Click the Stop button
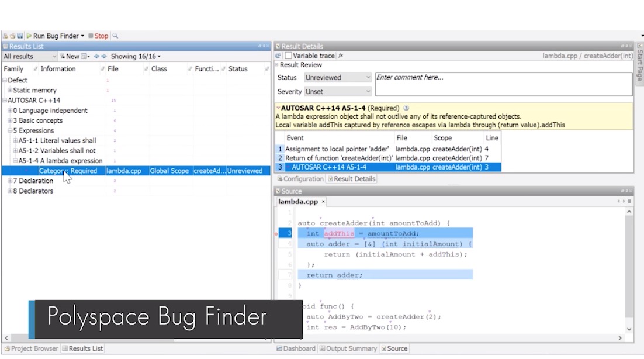644x359 pixels. tap(98, 36)
